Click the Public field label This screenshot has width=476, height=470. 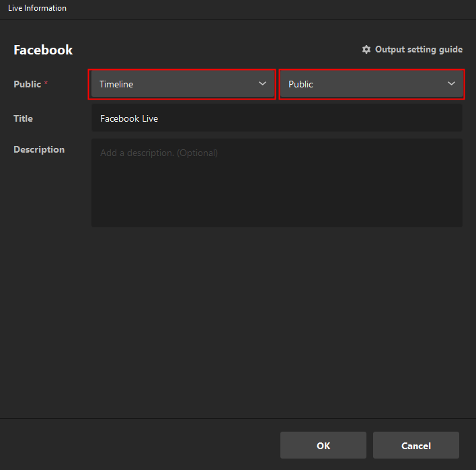click(27, 84)
